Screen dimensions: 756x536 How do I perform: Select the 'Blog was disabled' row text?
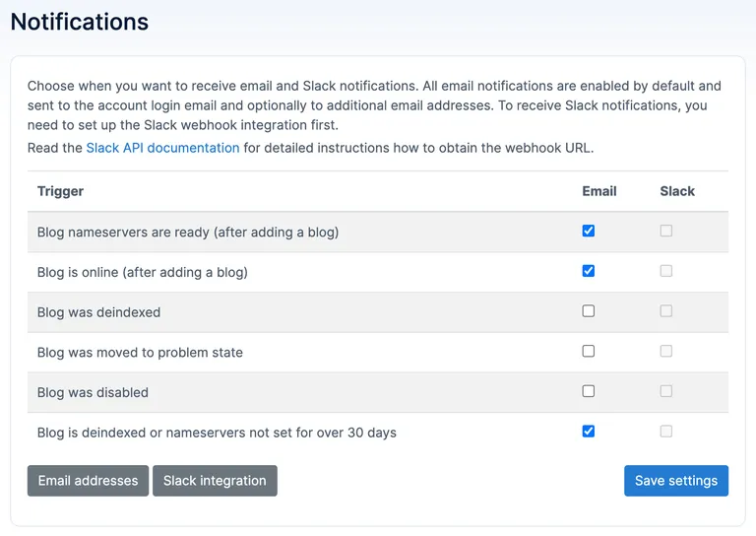(x=93, y=392)
